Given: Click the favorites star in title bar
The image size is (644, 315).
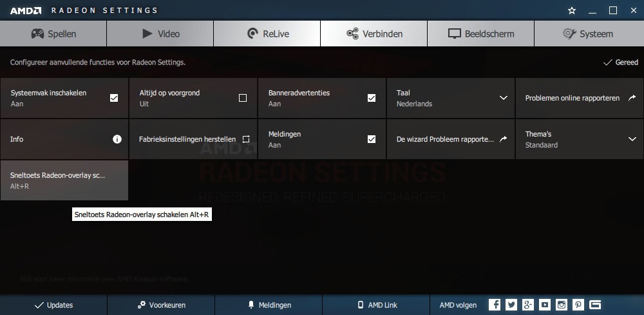Looking at the screenshot, I should tap(572, 11).
